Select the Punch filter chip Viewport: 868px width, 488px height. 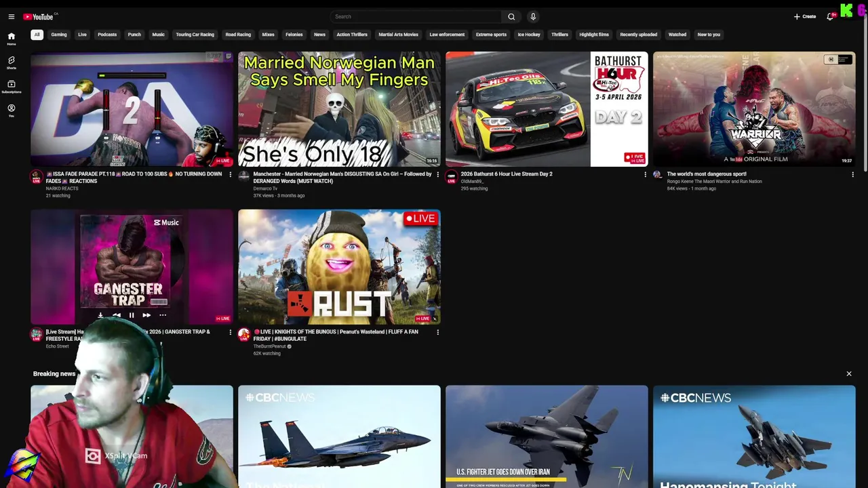(x=134, y=35)
